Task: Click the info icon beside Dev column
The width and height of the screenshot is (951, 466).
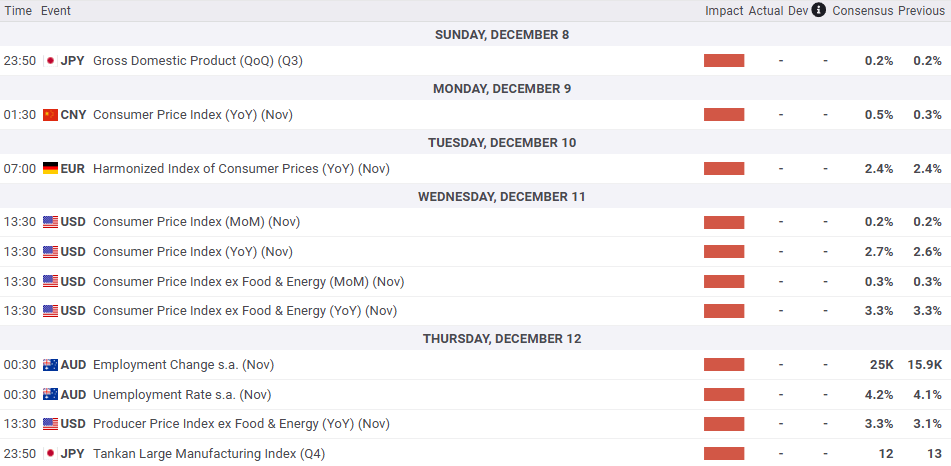Action: [x=819, y=10]
